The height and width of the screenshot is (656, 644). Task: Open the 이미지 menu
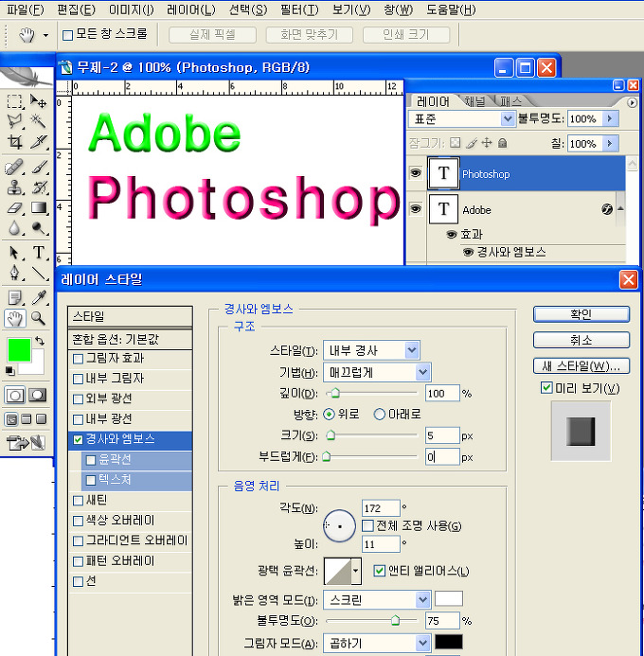tap(132, 9)
